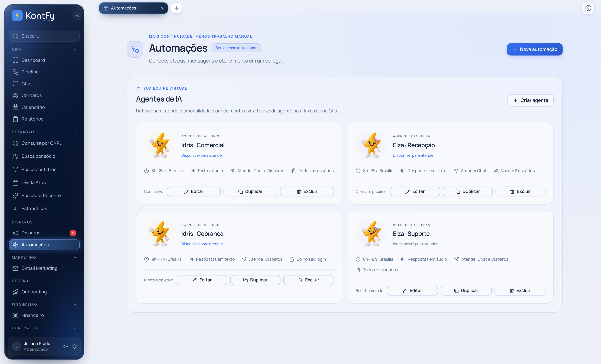Click the Seu acesso antecipado badge
The height and width of the screenshot is (364, 601).
pyautogui.click(x=236, y=48)
